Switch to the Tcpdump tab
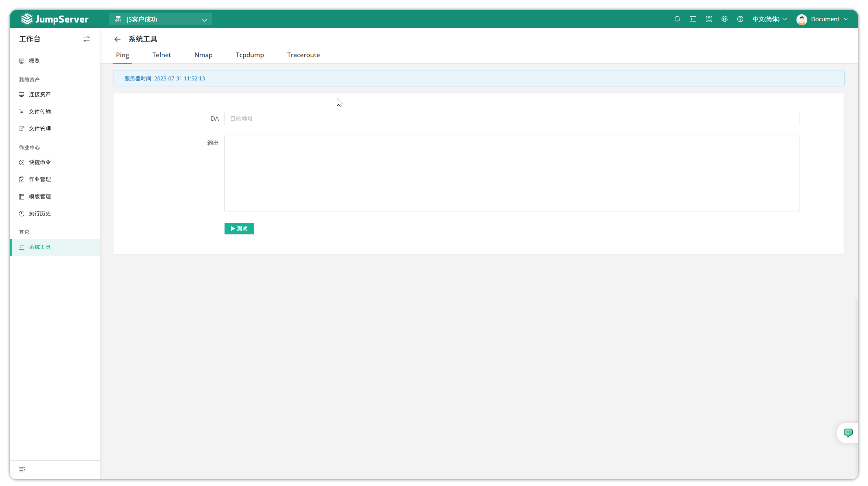This screenshot has width=868, height=486. [x=250, y=55]
